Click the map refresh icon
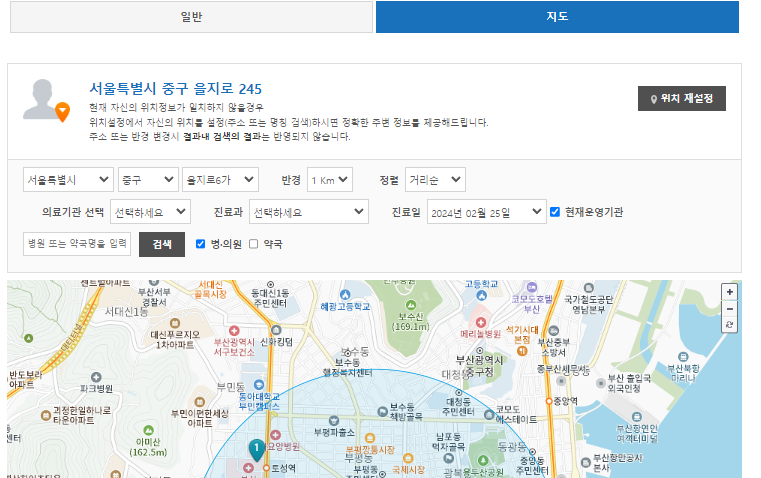 729,325
